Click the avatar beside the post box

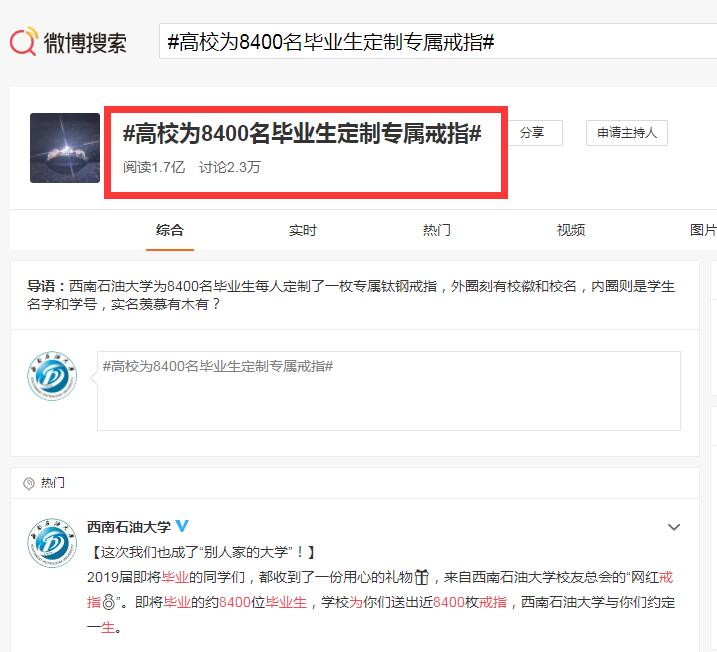coord(52,379)
